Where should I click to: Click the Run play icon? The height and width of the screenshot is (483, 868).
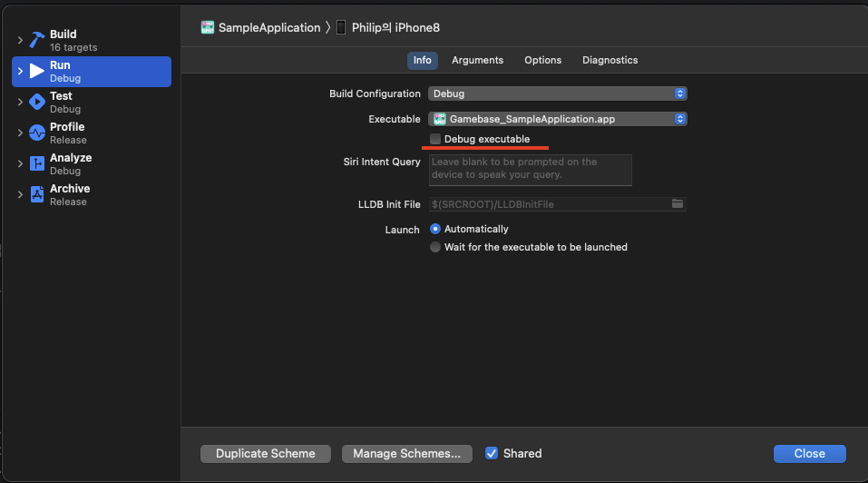(36, 71)
